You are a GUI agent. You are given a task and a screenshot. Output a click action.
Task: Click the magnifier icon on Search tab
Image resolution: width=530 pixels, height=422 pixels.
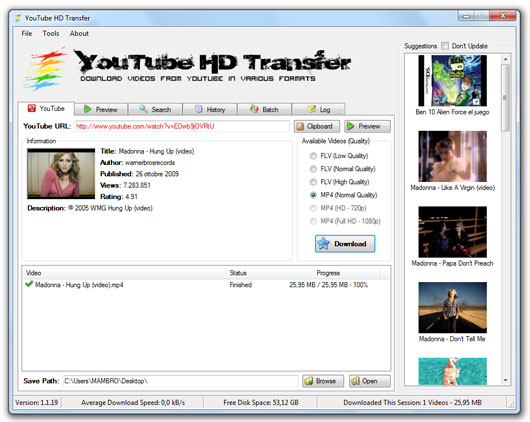pos(143,109)
